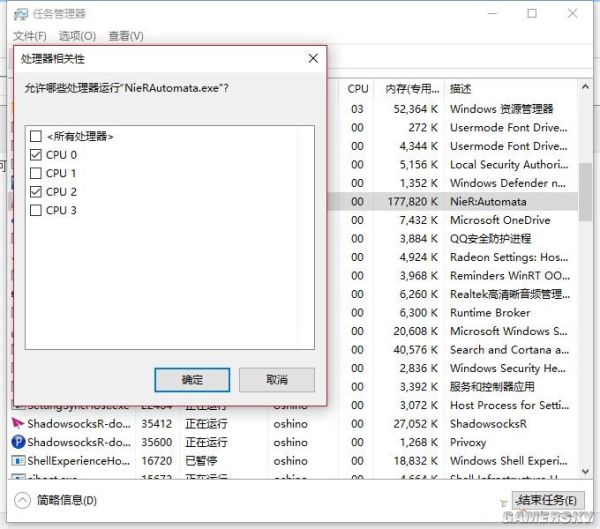Screen dimensions: 600x529
Task: Click PID 35412 of ShadowsocksR
Action: tap(157, 424)
